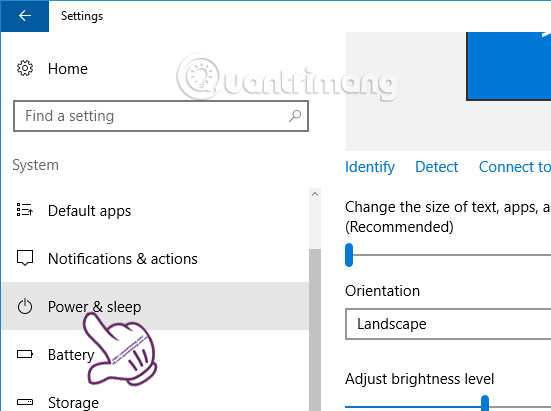Click the Connect to wireless display link
Image resolution: width=551 pixels, height=411 pixels.
tap(515, 167)
